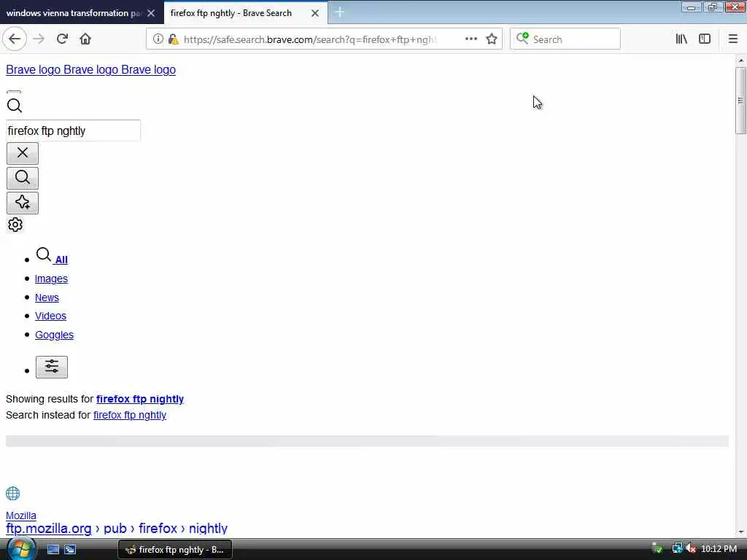Click the green checkmark tray icon
This screenshot has height=560, width=747.
[x=657, y=549]
